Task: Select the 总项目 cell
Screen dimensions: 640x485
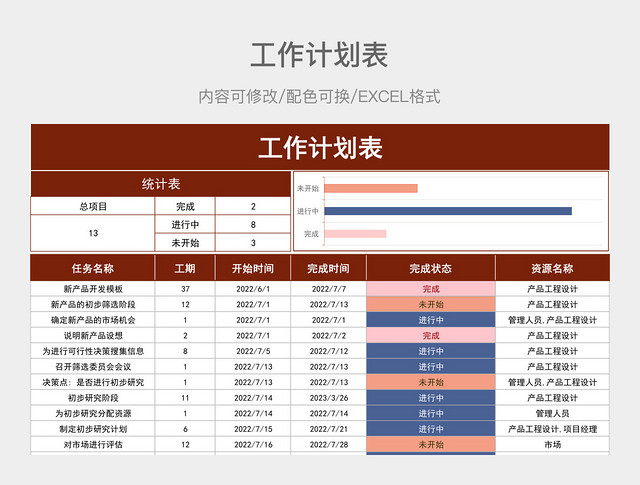Action: (93, 206)
